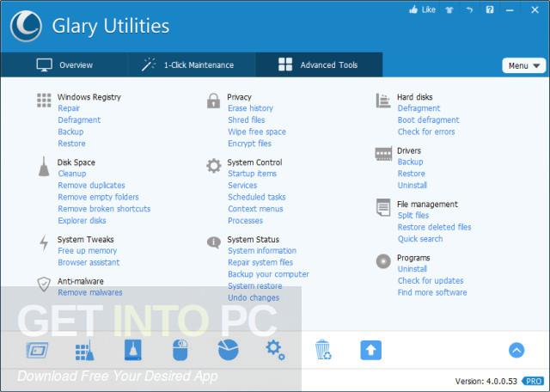Click the Like thumbs-up icon
Screen dimensions: 550x392
[413, 9]
